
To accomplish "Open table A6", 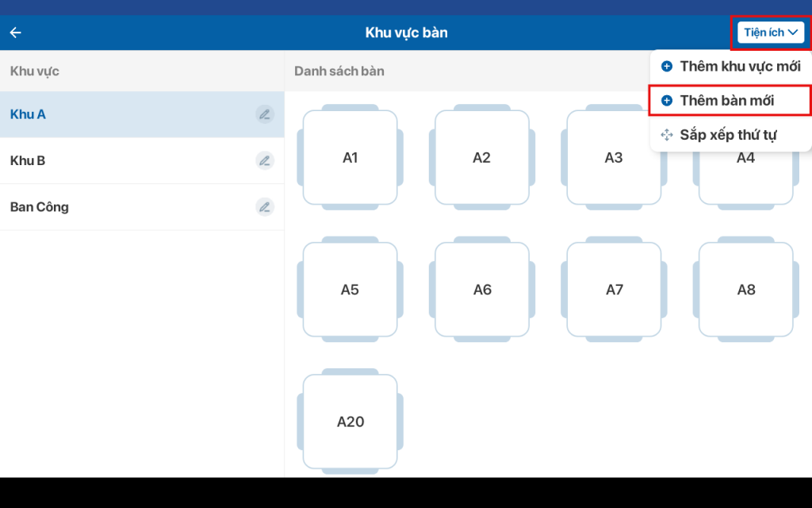I will [x=482, y=290].
